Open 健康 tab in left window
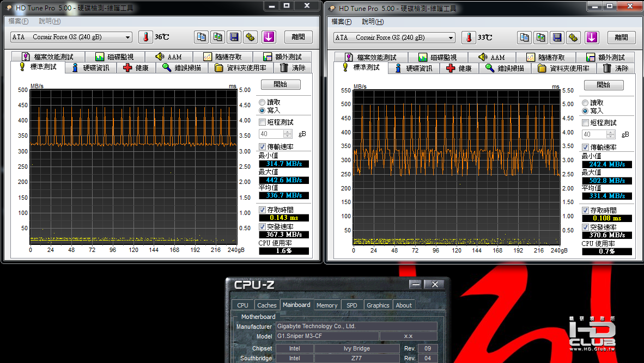644x363 pixels. [136, 67]
